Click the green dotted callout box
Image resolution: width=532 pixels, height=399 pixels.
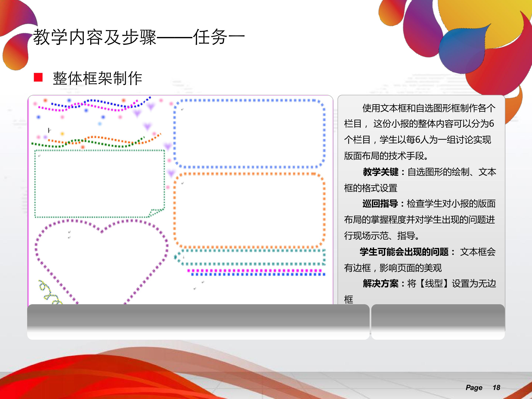[100, 184]
